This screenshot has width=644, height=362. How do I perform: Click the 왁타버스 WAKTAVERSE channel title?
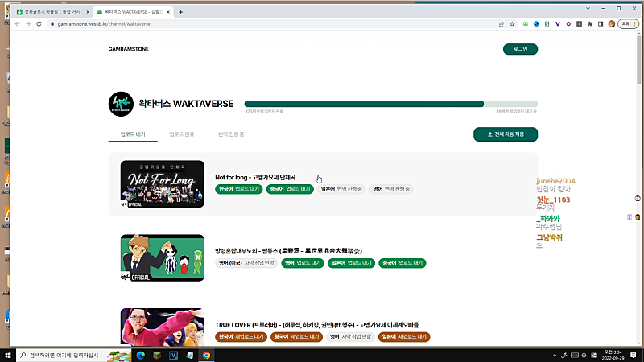pos(186,104)
